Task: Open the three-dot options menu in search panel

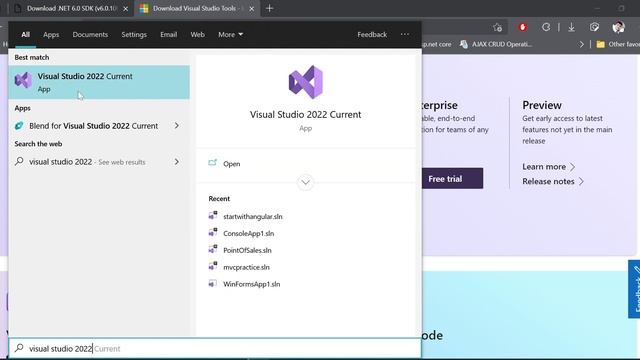Action: 405,34
